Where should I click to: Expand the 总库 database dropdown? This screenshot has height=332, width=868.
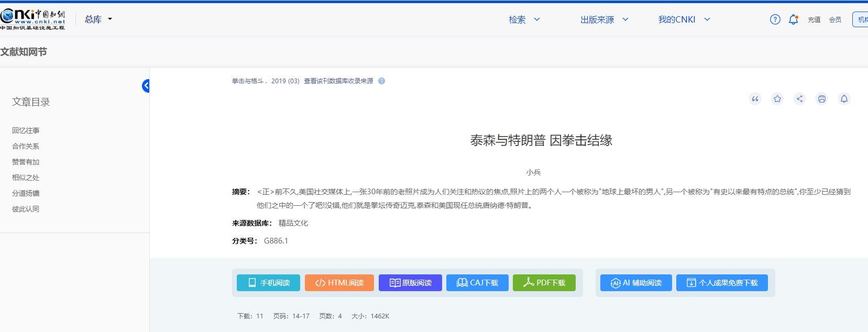(x=98, y=19)
